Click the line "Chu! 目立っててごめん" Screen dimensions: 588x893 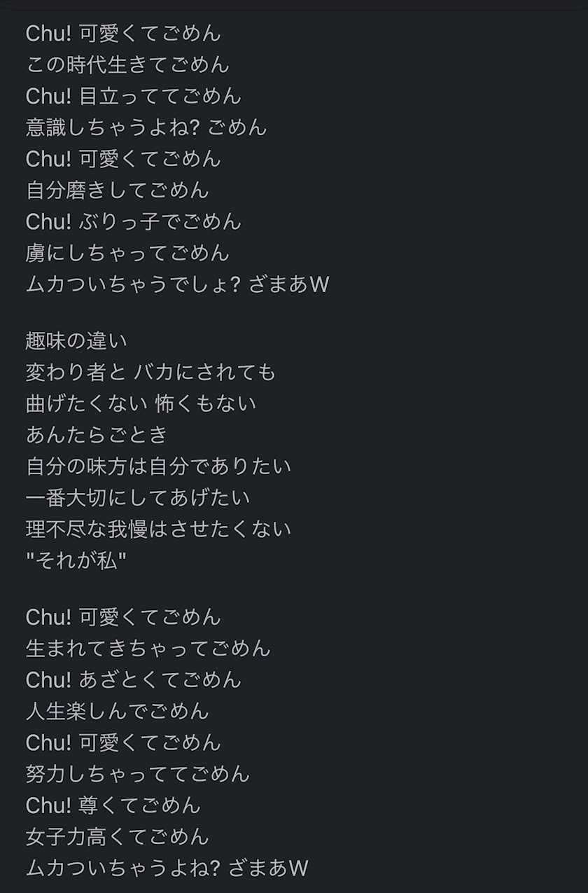(133, 96)
